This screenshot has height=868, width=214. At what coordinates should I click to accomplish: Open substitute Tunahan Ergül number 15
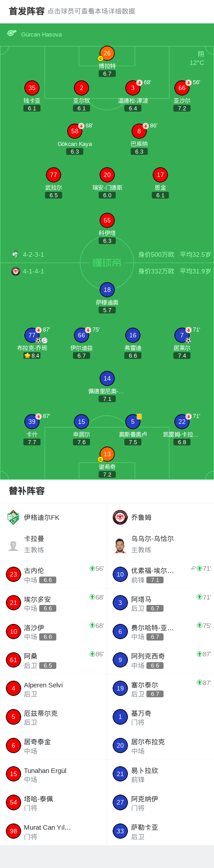click(x=53, y=774)
